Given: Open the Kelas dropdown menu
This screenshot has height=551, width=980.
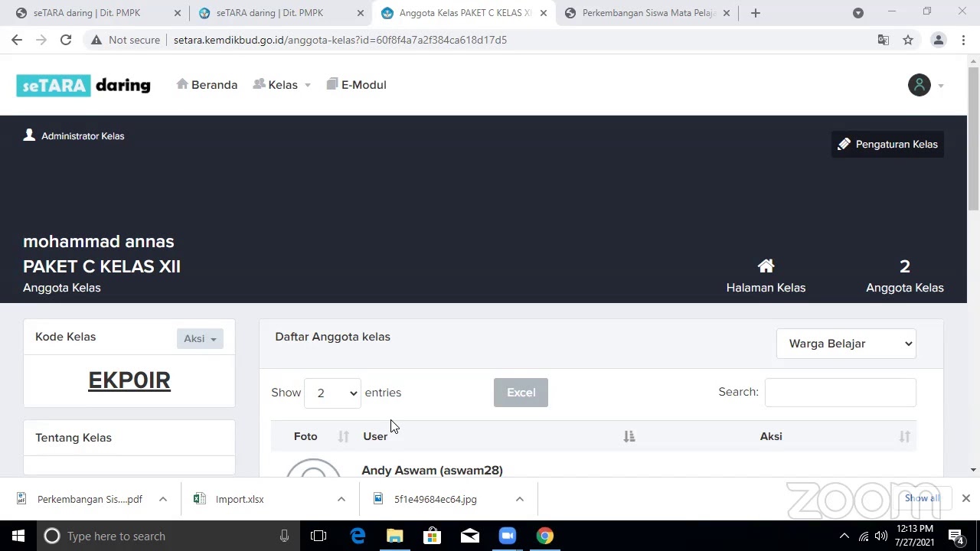Looking at the screenshot, I should point(282,85).
